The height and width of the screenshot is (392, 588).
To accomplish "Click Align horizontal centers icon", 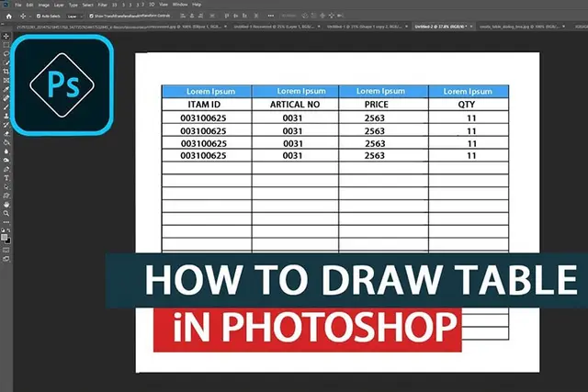I will tap(192, 16).
